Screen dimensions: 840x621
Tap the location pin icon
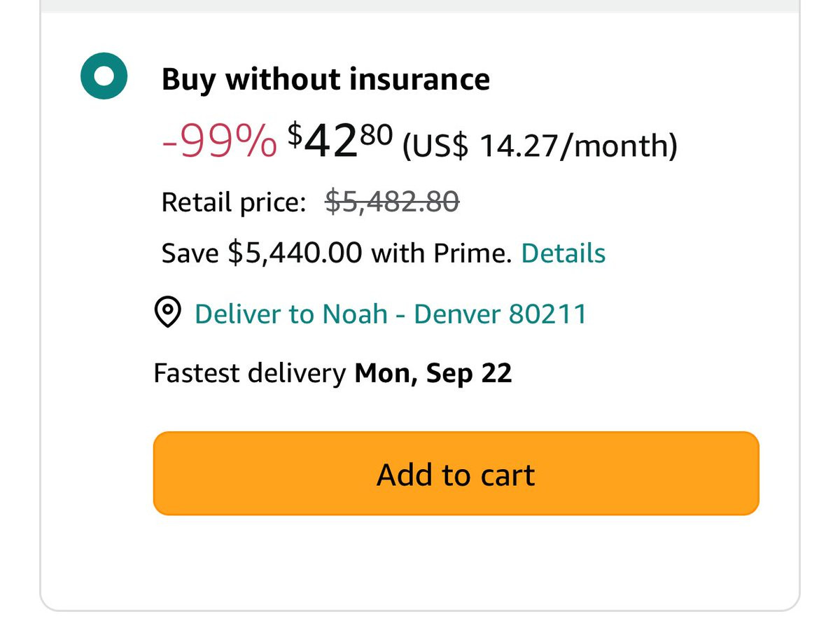[x=167, y=312]
